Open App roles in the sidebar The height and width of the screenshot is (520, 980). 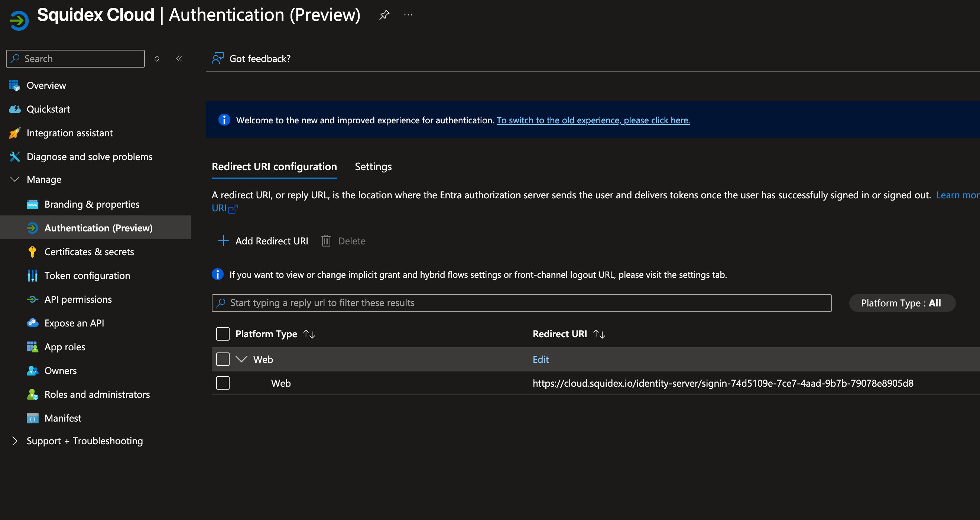[x=65, y=347]
